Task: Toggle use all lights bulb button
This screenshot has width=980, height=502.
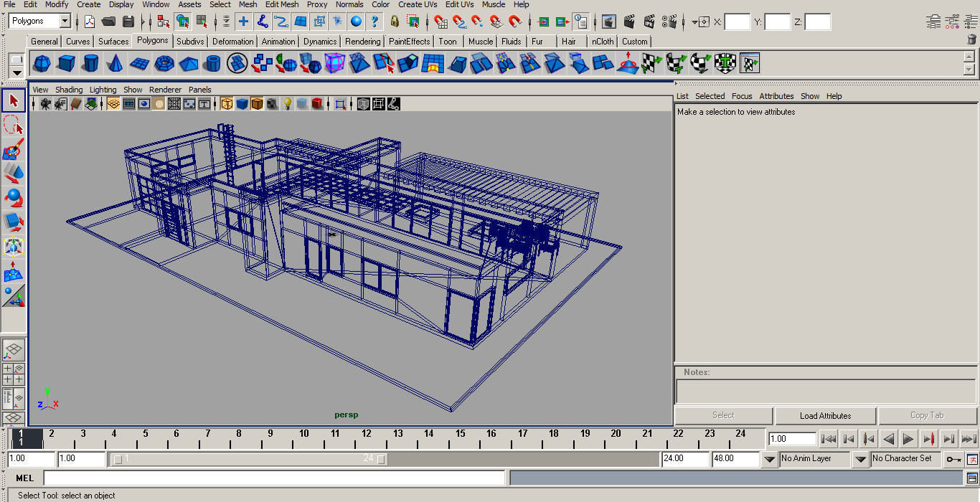Action: (287, 104)
